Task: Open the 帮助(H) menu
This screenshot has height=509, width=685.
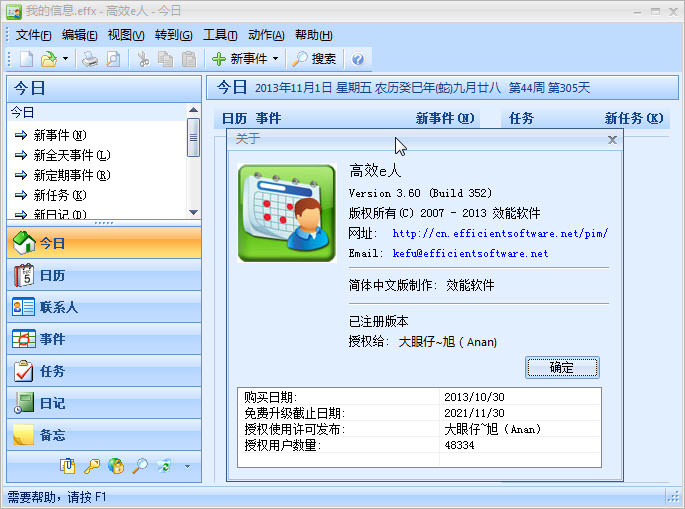Action: point(314,35)
